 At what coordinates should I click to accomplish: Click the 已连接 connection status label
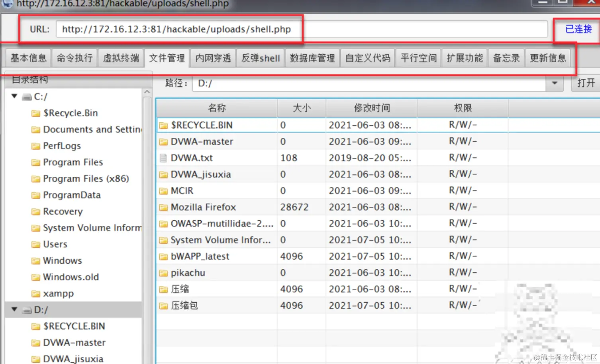[x=578, y=29]
